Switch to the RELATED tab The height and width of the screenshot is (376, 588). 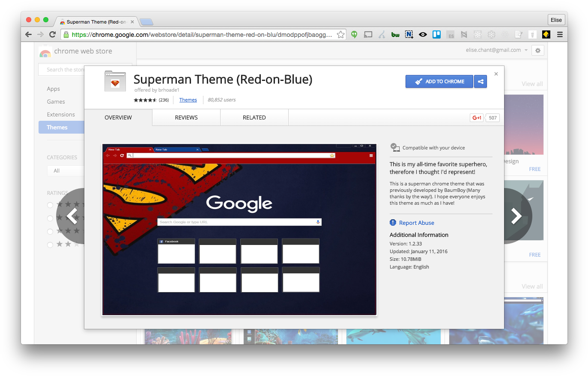tap(254, 117)
